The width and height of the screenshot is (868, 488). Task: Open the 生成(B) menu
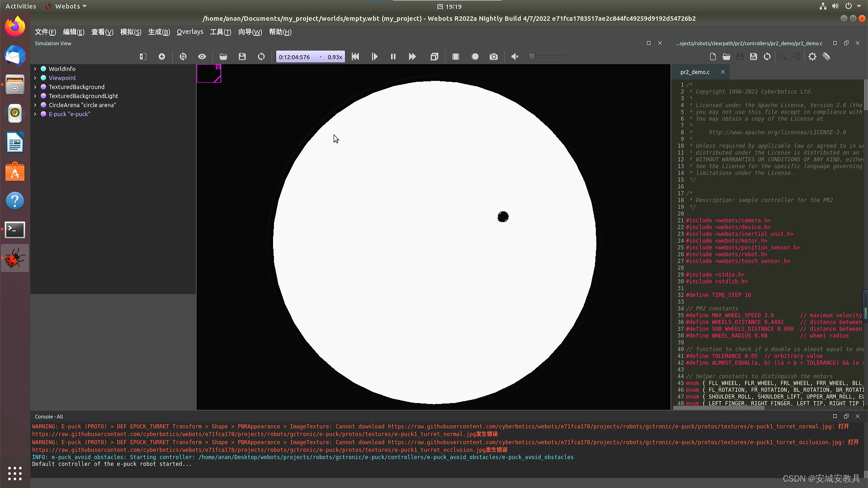click(x=159, y=32)
